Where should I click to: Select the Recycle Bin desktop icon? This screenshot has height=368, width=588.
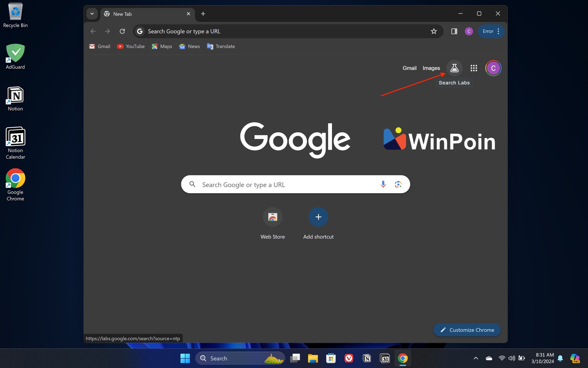(x=15, y=15)
